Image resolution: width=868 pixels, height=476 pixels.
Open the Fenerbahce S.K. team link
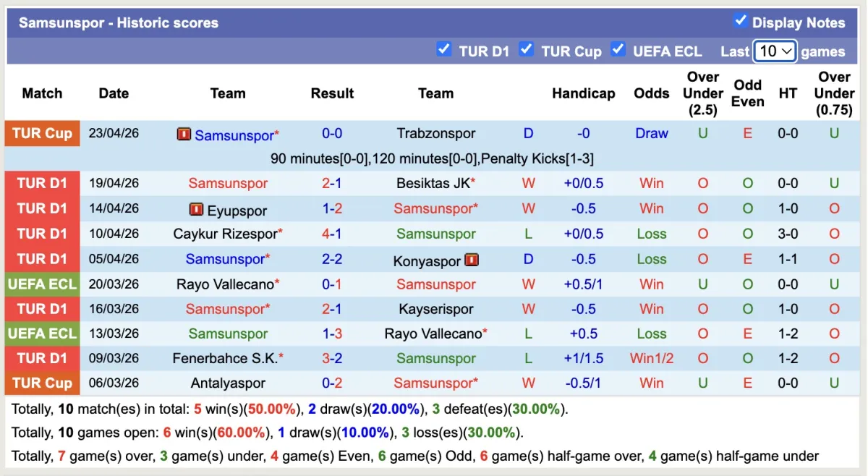(225, 359)
